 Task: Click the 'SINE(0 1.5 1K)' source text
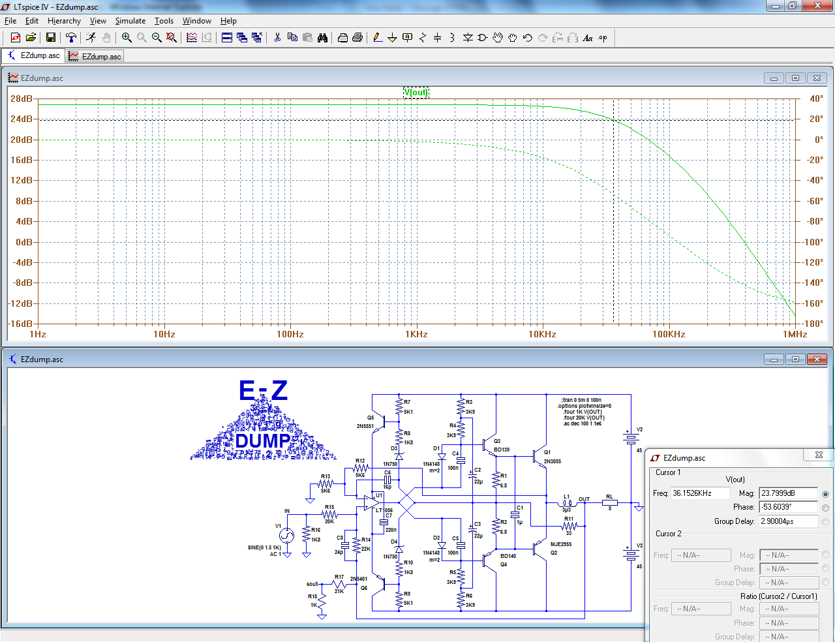[x=264, y=547]
